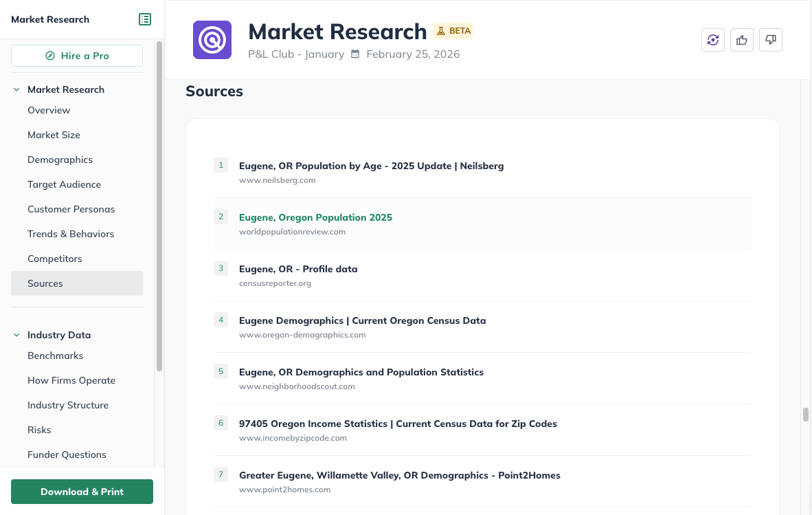The width and height of the screenshot is (812, 515).
Task: Give the report a thumbs down
Action: (770, 40)
